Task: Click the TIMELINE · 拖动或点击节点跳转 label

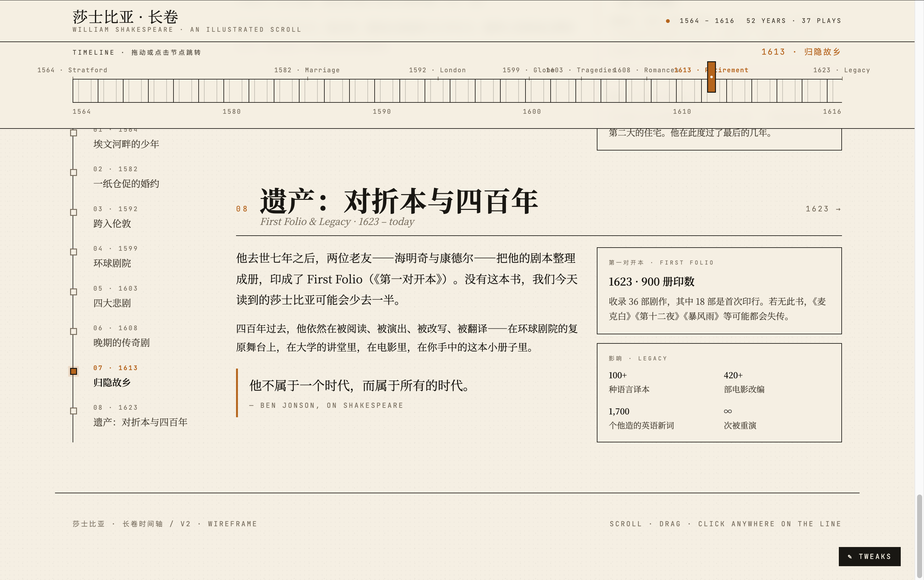Action: tap(137, 52)
